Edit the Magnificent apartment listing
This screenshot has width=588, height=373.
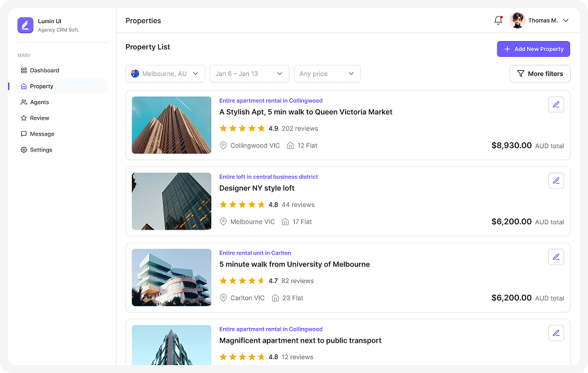tap(556, 333)
